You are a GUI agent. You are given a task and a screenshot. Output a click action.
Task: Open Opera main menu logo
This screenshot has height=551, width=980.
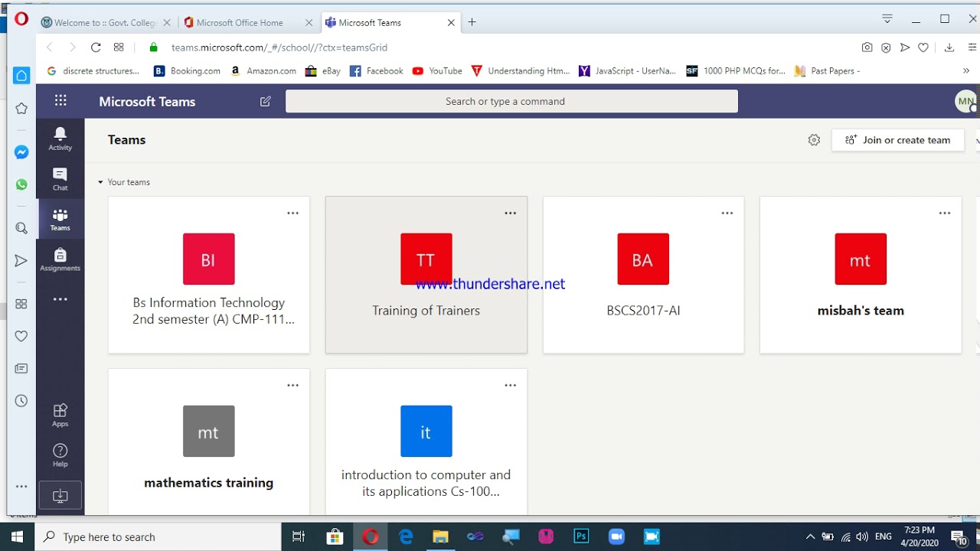[21, 19]
